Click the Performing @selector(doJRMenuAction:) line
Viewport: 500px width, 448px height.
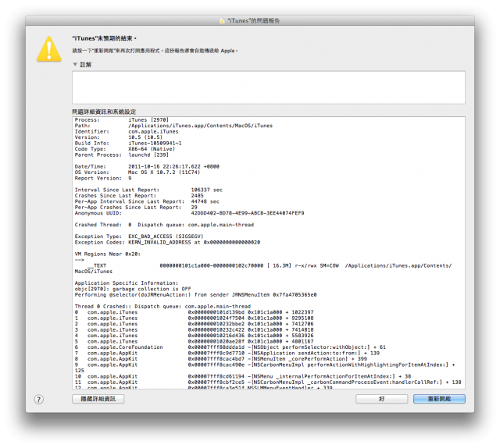(x=196, y=295)
